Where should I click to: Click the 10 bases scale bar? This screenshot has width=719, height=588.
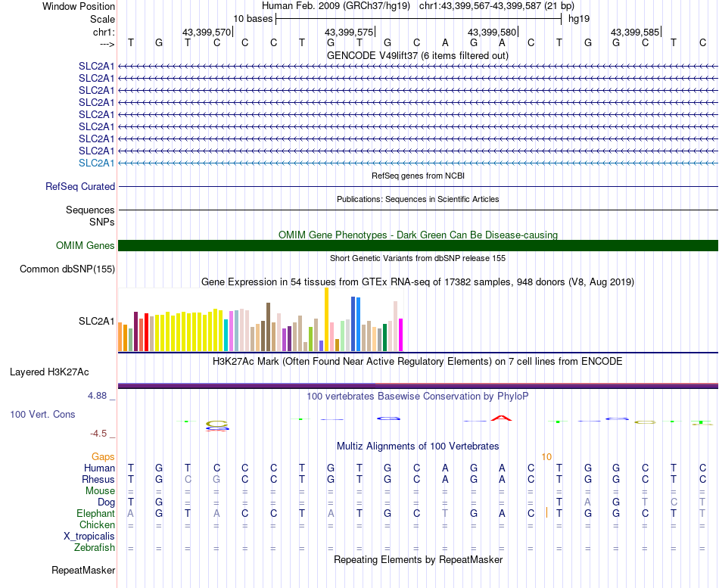pyautogui.click(x=419, y=19)
